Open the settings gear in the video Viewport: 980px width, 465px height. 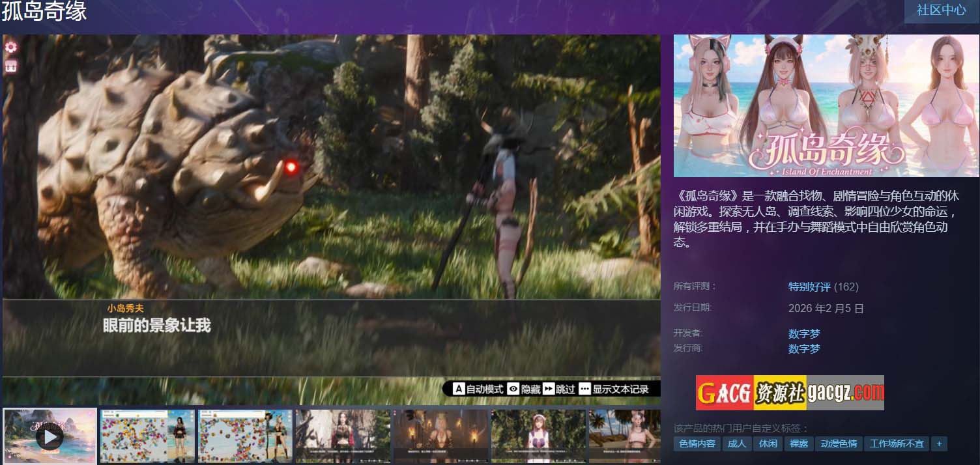pyautogui.click(x=11, y=47)
